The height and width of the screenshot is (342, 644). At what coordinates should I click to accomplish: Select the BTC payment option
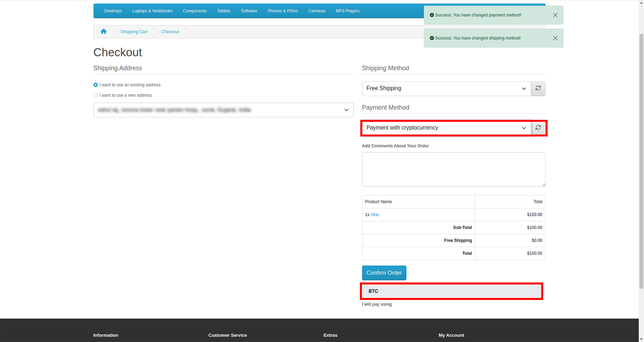coord(452,291)
